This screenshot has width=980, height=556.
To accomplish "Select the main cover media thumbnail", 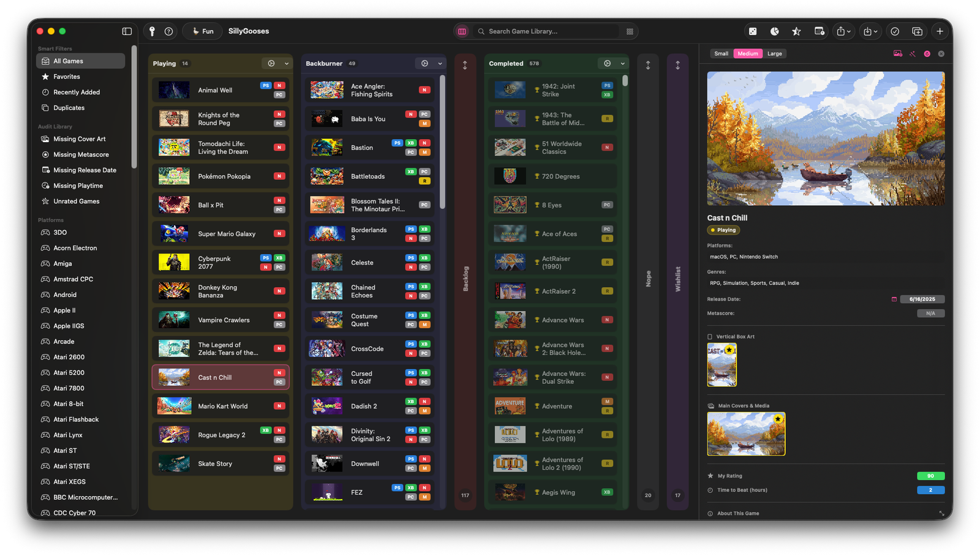I will [x=746, y=434].
